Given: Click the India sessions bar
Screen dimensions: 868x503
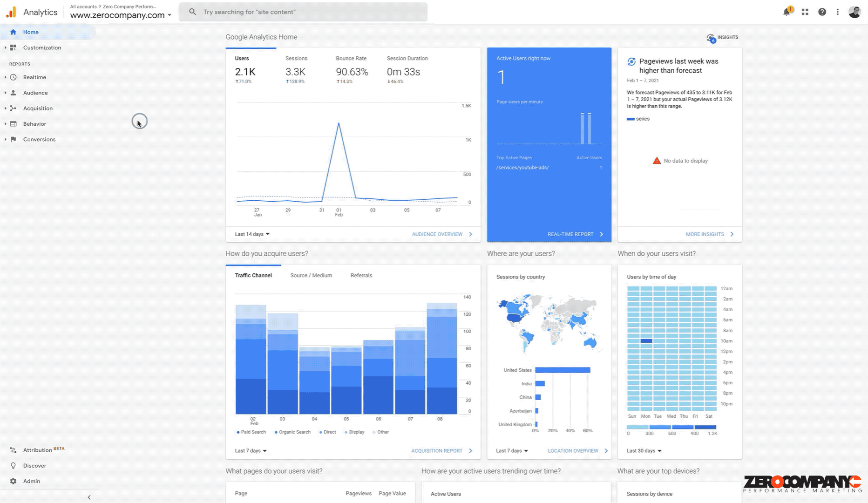Looking at the screenshot, I should coord(540,384).
